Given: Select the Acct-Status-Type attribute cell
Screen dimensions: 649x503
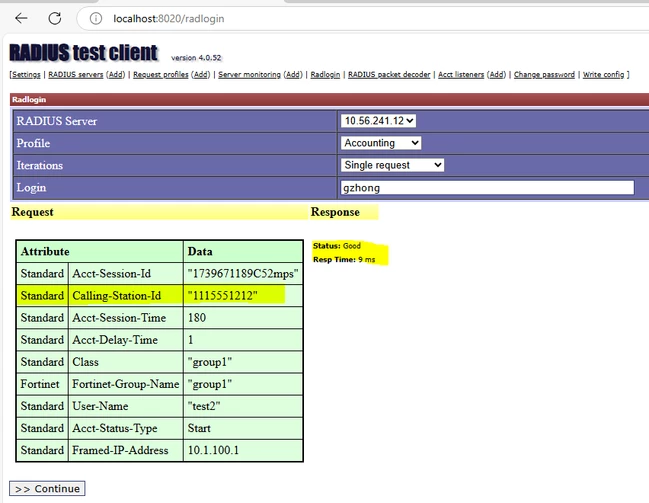Looking at the screenshot, I should click(126, 428).
